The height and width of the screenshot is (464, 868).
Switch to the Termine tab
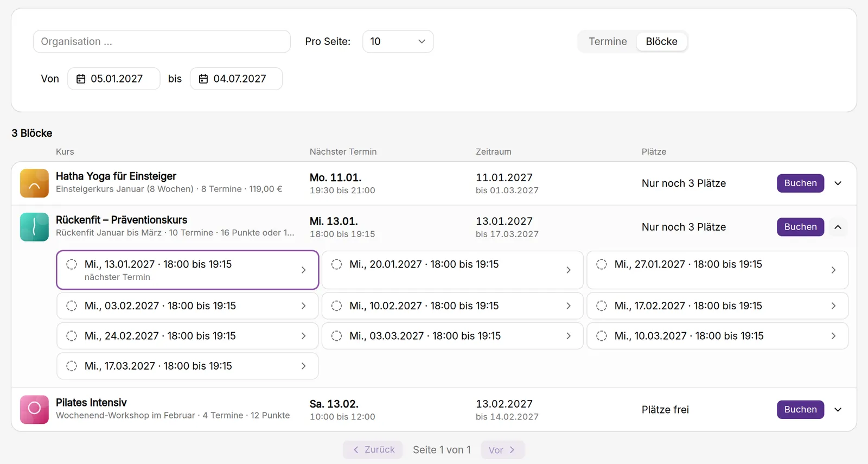pyautogui.click(x=608, y=42)
